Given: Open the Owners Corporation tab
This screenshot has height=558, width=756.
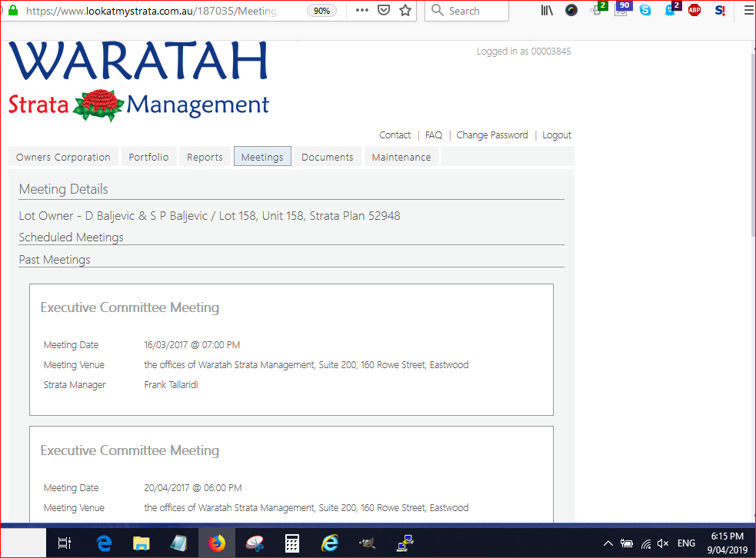Looking at the screenshot, I should (63, 157).
